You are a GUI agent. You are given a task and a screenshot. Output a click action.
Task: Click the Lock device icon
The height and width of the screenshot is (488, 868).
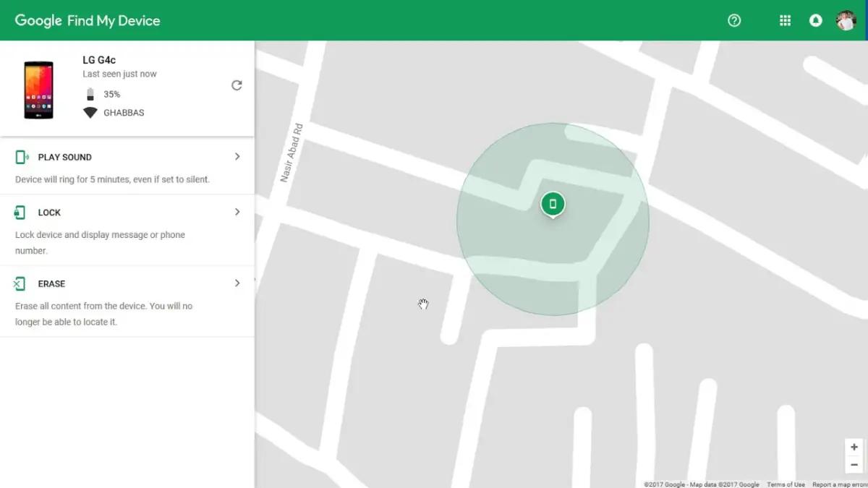(20, 213)
